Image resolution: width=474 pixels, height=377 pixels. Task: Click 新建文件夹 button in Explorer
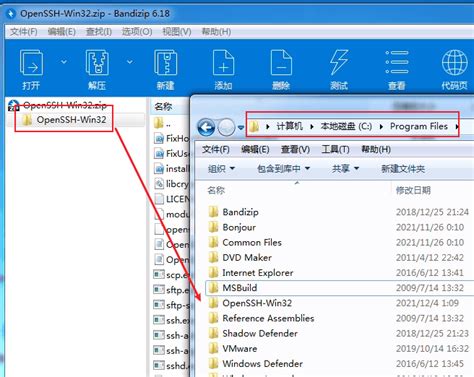(x=403, y=169)
